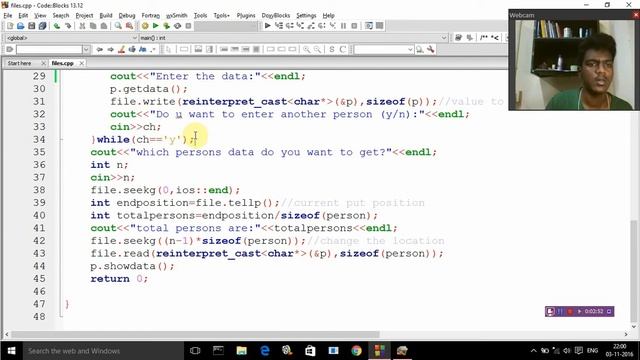640x360 pixels.
Task: Pause the debugger with Break icon
Action: coord(343,26)
